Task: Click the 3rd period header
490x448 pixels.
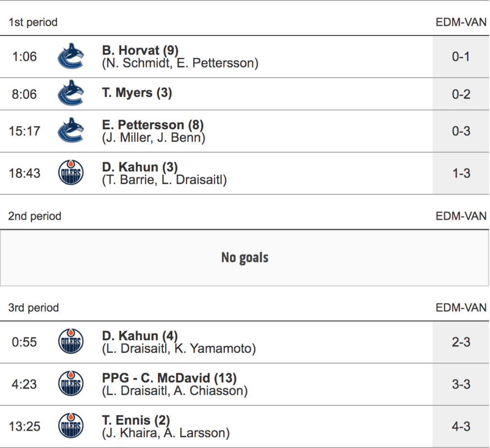Action: [x=33, y=308]
